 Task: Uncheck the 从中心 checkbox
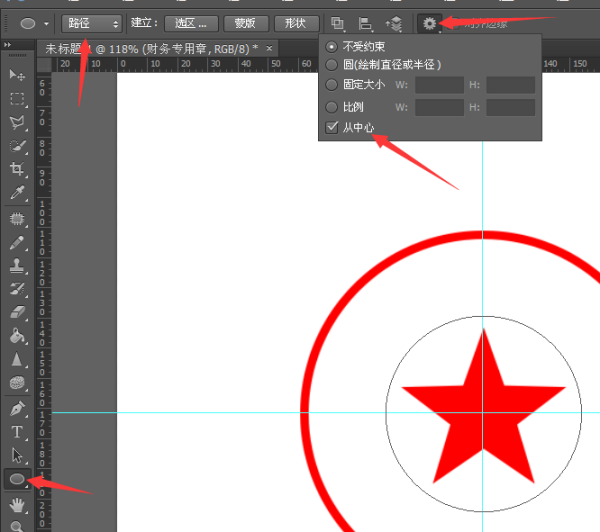pyautogui.click(x=331, y=127)
